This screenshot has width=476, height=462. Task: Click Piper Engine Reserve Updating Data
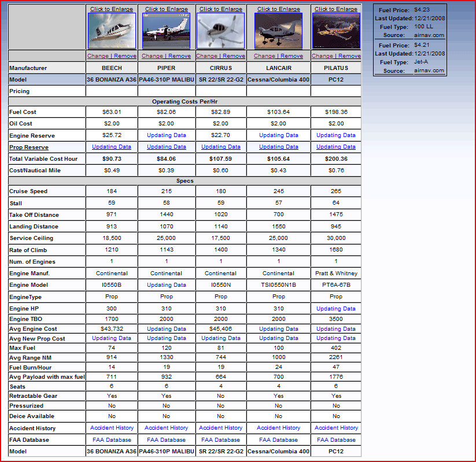[x=167, y=135]
